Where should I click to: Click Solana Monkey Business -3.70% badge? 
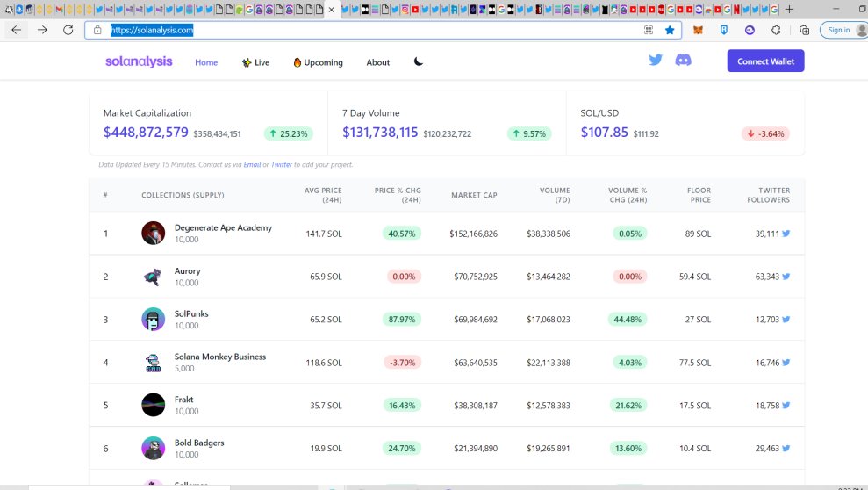coord(403,363)
